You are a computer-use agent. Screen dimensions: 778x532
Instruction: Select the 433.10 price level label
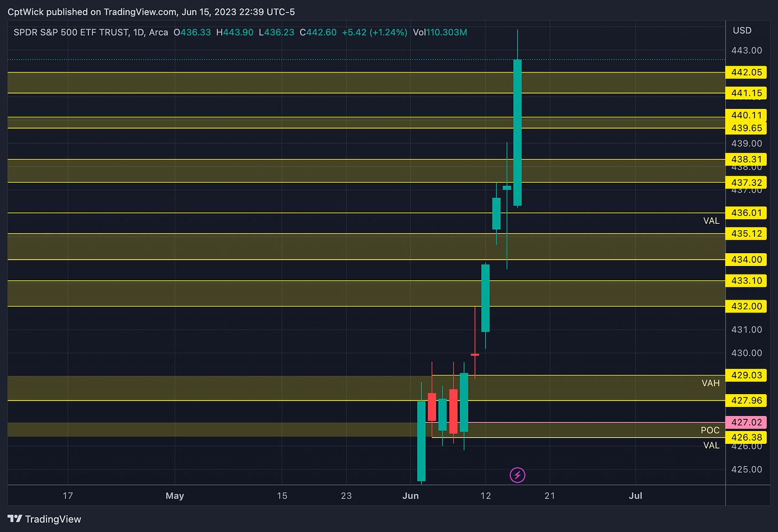[746, 280]
